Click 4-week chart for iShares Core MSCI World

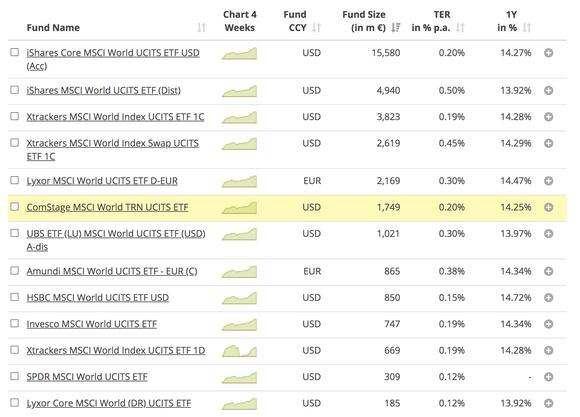[x=239, y=53]
